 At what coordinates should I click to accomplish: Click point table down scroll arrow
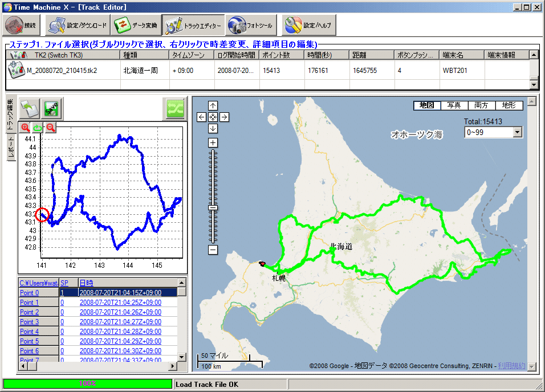click(182, 357)
